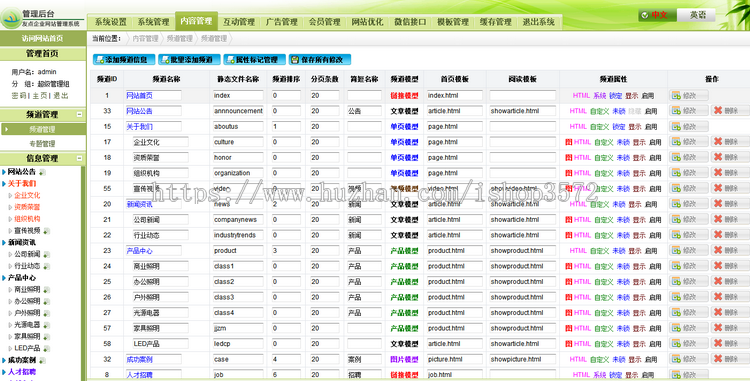Open the 访问网站首页 link
The width and height of the screenshot is (750, 381).
click(x=42, y=39)
